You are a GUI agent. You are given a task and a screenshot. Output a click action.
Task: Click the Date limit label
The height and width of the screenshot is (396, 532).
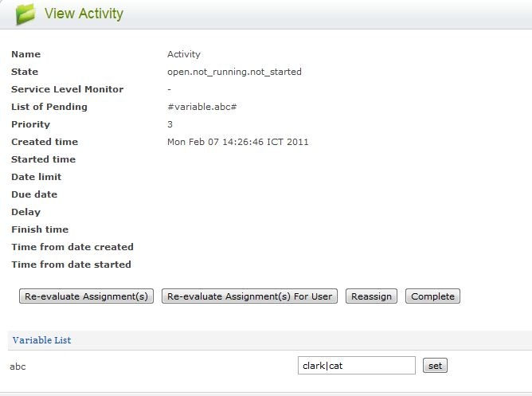click(37, 177)
